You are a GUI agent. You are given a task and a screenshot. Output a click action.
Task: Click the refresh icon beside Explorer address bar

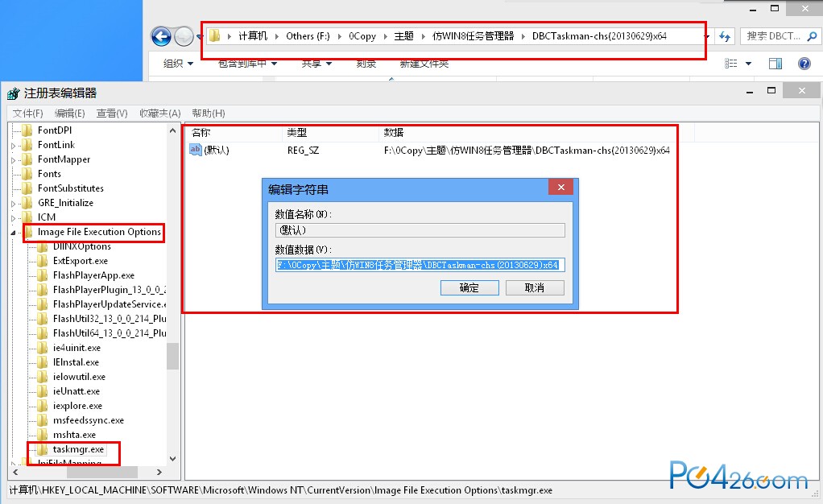click(x=724, y=36)
